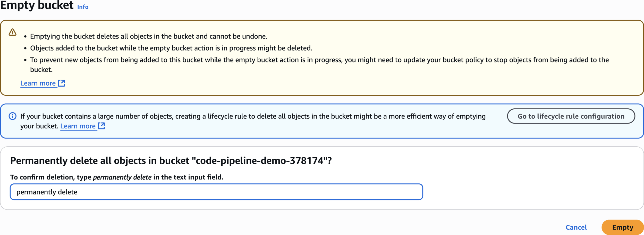644x235 pixels.
Task: Click the 'cannot be undone' warning bullet
Action: tap(149, 36)
